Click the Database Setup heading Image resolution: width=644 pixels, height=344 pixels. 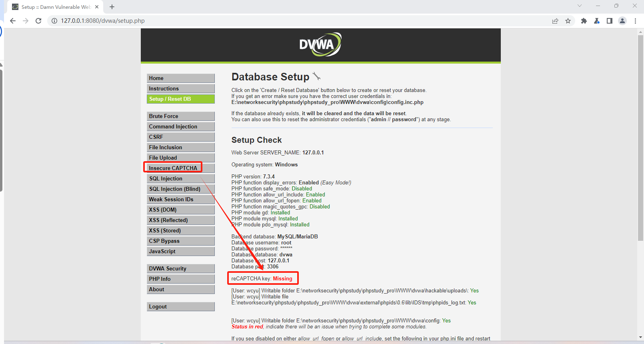coord(270,77)
